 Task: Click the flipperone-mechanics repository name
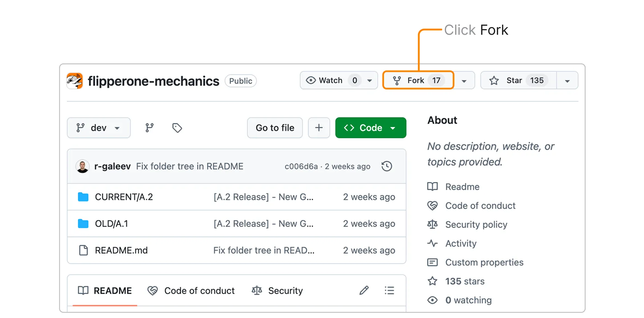pyautogui.click(x=153, y=81)
